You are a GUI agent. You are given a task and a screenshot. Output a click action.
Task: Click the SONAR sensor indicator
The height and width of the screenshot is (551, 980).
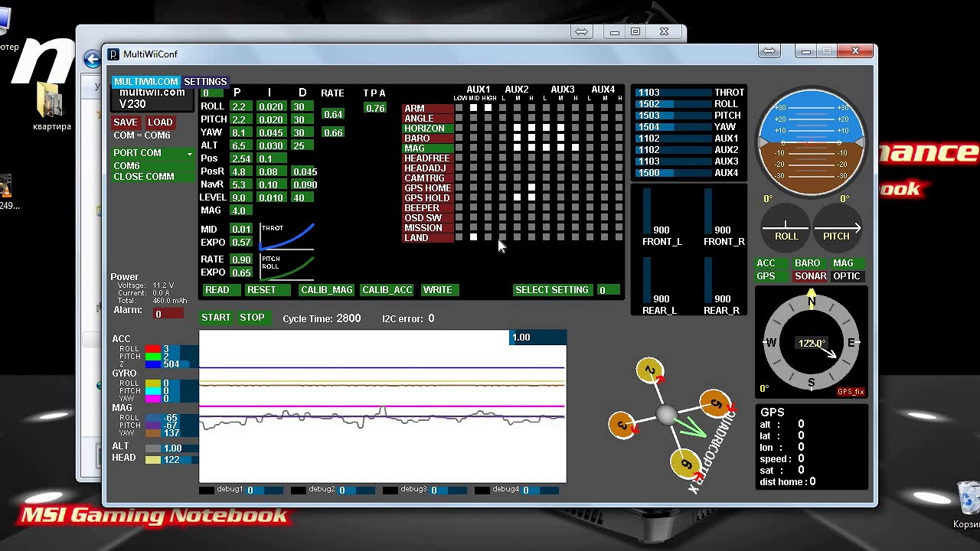[810, 276]
